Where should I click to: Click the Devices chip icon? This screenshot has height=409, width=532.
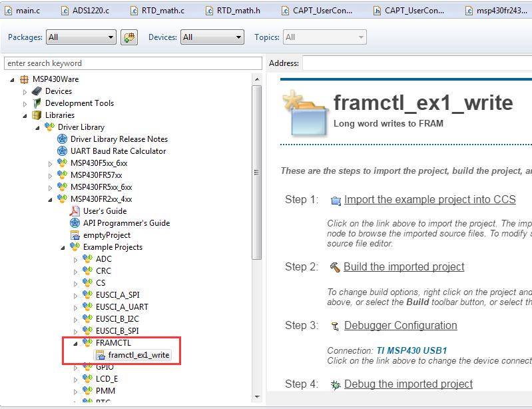point(37,91)
